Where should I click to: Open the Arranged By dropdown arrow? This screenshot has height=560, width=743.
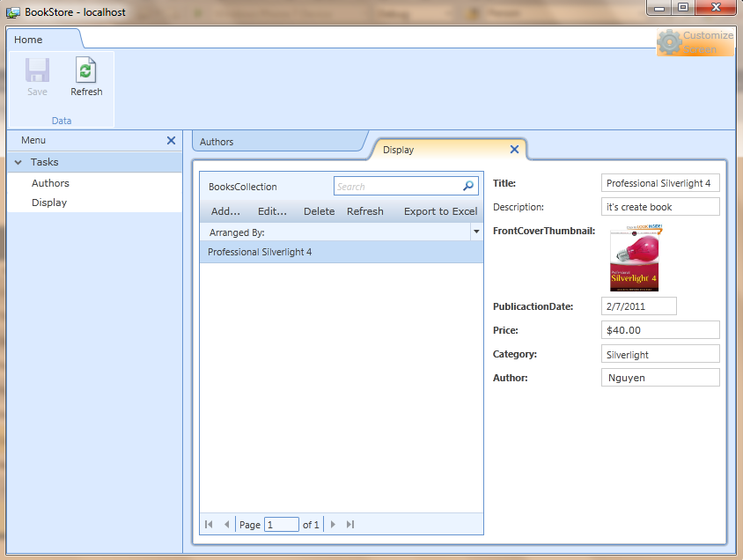[x=476, y=232]
